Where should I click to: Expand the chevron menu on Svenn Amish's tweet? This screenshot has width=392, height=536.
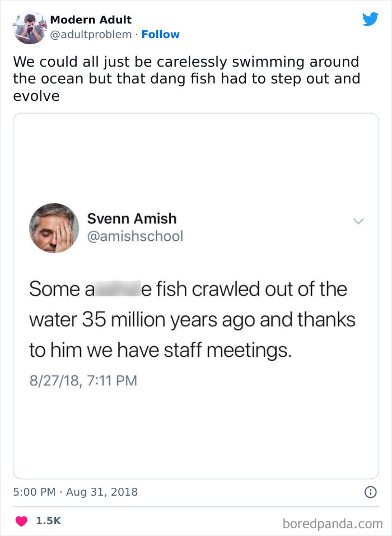(358, 222)
